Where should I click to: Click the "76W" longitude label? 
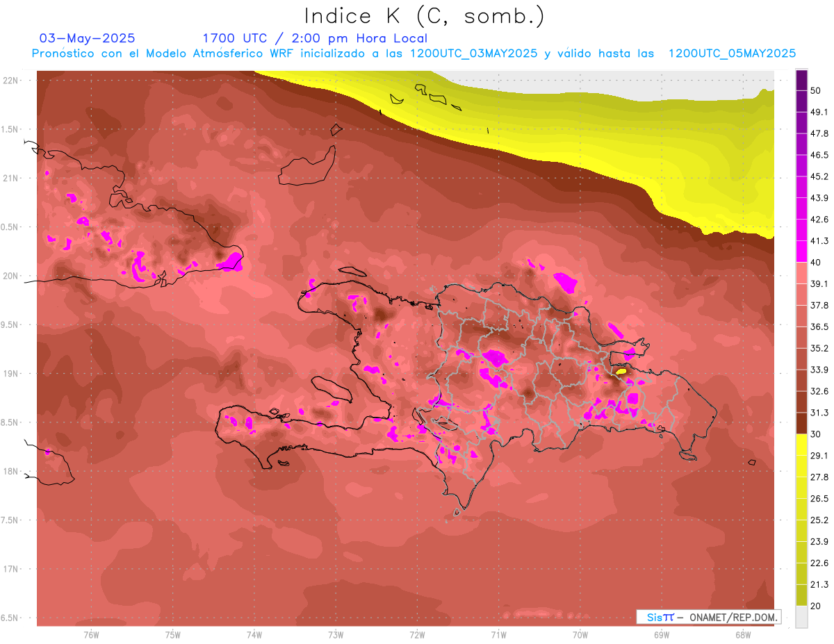91,635
